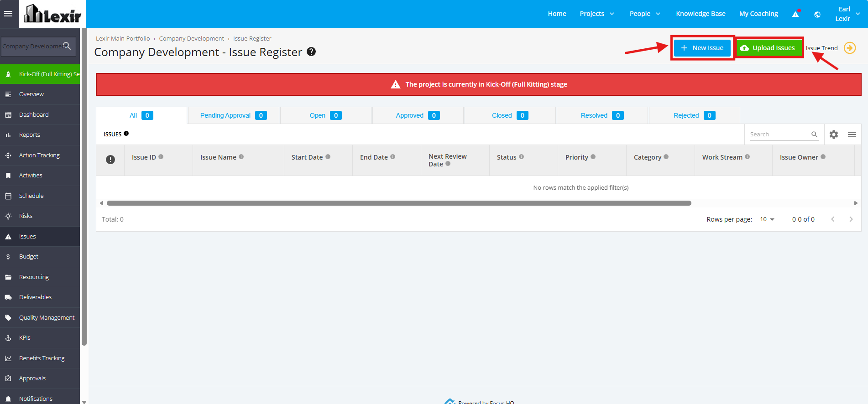Open My Coaching in the top navigation
The width and height of the screenshot is (868, 404).
point(758,14)
